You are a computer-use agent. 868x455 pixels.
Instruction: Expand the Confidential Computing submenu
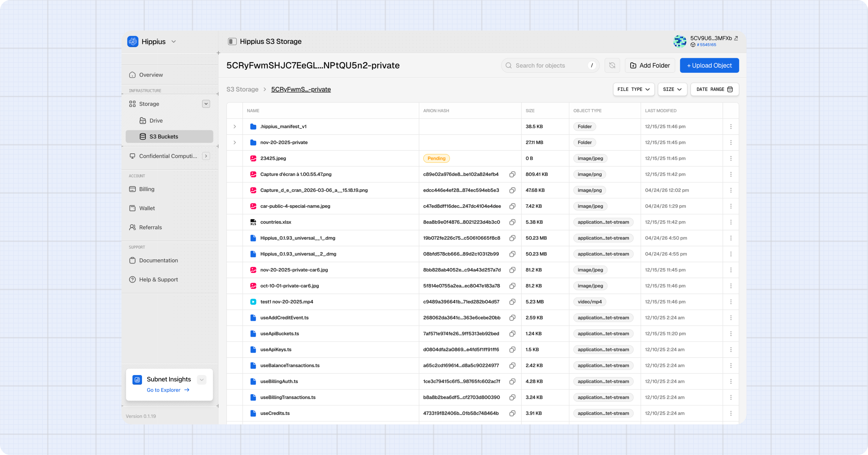[x=206, y=156]
